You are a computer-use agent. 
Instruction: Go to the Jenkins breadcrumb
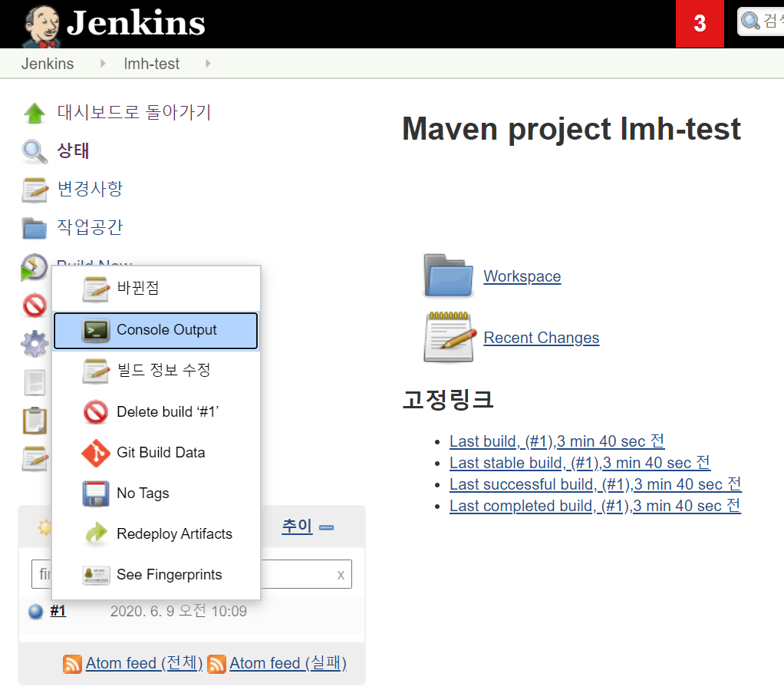click(48, 64)
